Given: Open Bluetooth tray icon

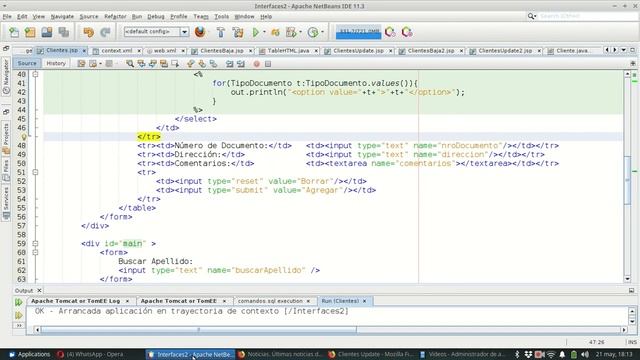Looking at the screenshot, I should coord(517,354).
